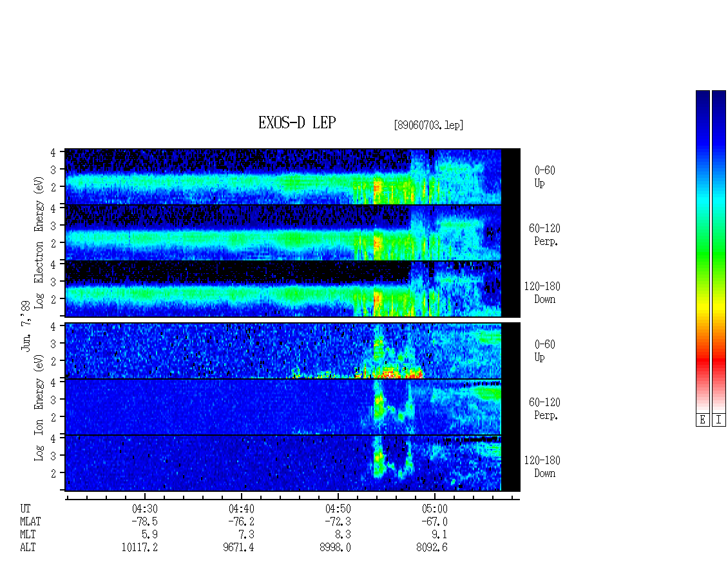Click the ion color scale bar above I
728x564 pixels.
pos(719,251)
